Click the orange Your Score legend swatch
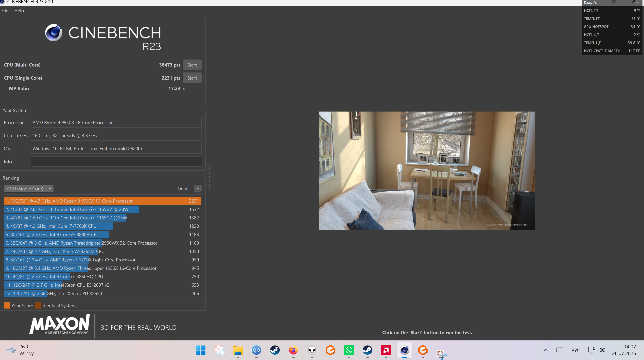Image resolution: width=644 pixels, height=360 pixels. (x=7, y=305)
